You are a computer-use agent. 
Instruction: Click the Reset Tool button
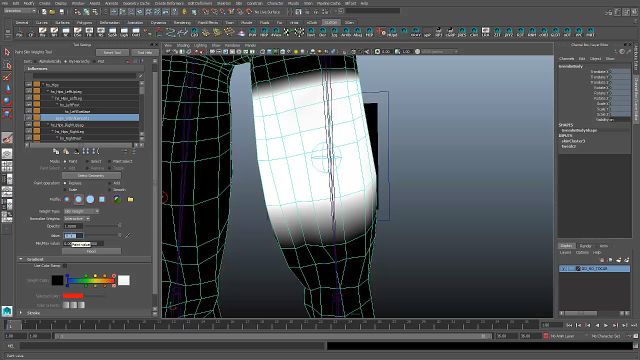112,53
